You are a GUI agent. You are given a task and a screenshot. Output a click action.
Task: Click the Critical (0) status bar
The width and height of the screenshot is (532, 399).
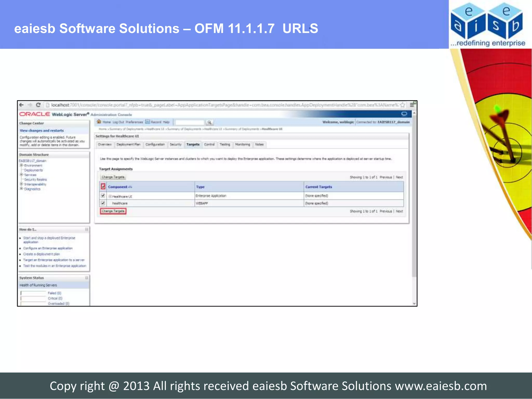[x=33, y=298]
